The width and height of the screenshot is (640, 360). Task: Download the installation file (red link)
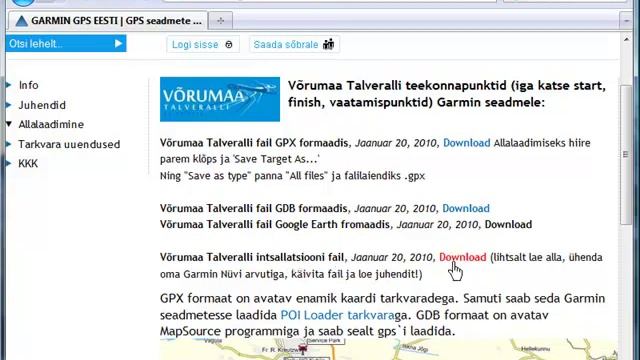click(462, 257)
